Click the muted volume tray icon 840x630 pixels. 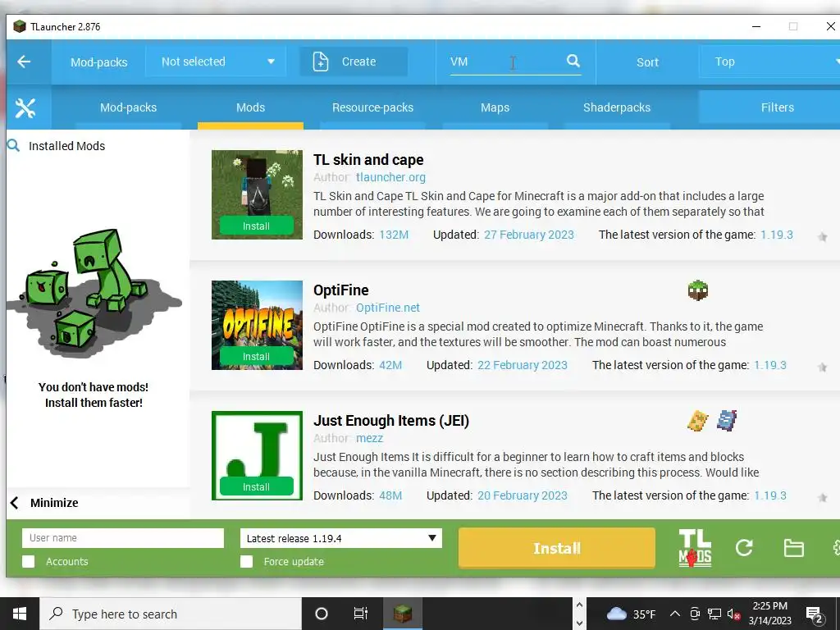(733, 614)
